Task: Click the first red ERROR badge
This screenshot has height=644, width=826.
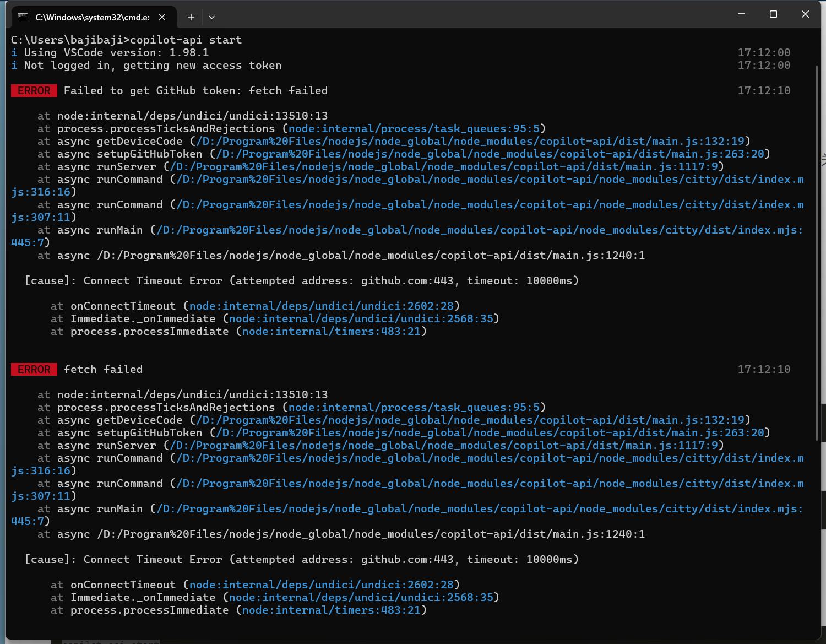Action: point(34,91)
